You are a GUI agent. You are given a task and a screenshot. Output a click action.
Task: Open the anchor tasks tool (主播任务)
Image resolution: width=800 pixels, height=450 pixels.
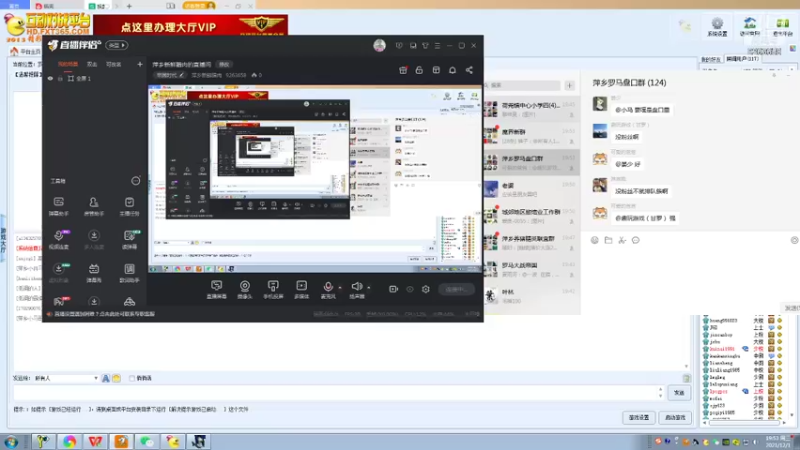[129, 206]
